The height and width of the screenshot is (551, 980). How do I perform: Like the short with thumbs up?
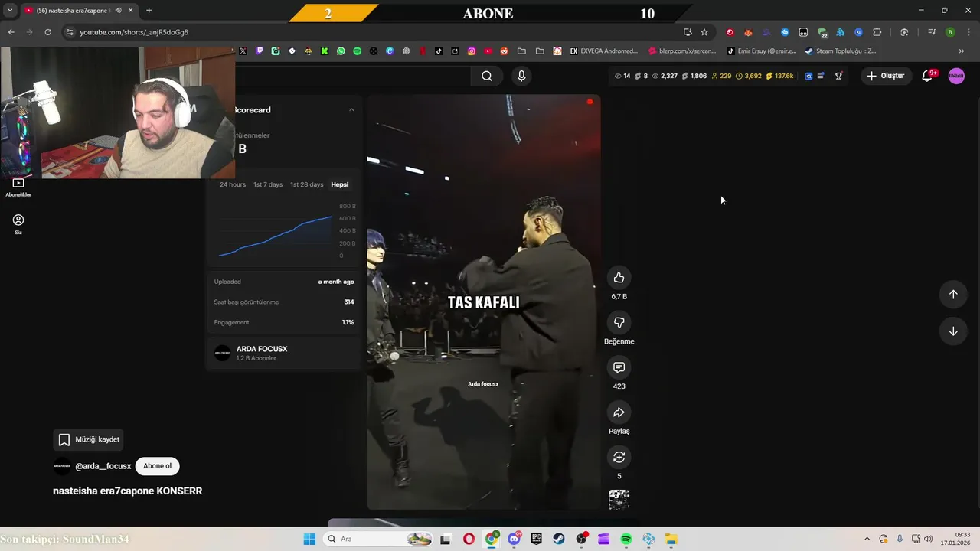(x=619, y=278)
